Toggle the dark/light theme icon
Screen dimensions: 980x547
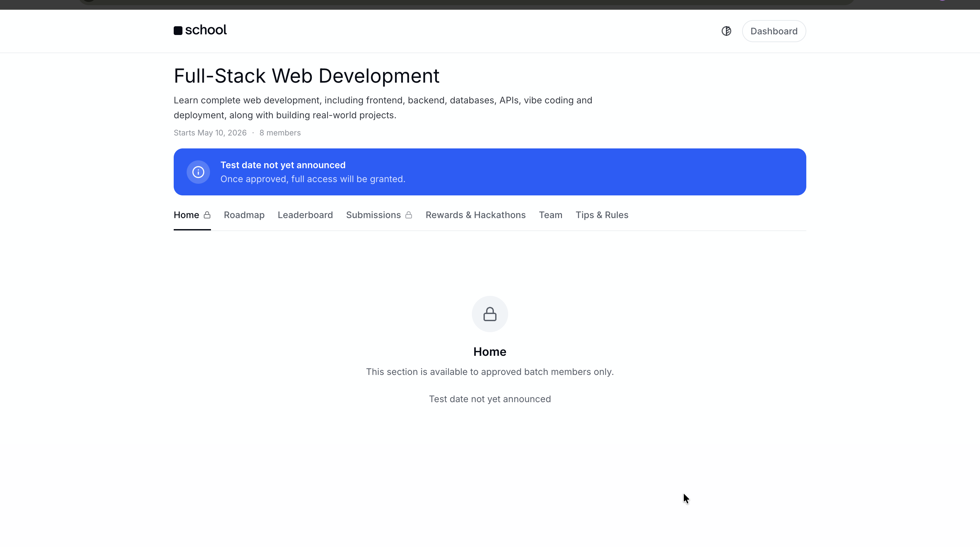tap(726, 31)
